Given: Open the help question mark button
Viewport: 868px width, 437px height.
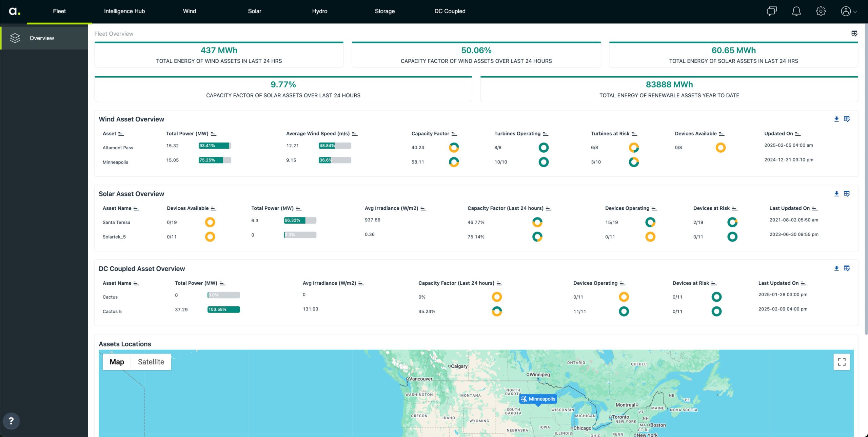Looking at the screenshot, I should [x=11, y=421].
